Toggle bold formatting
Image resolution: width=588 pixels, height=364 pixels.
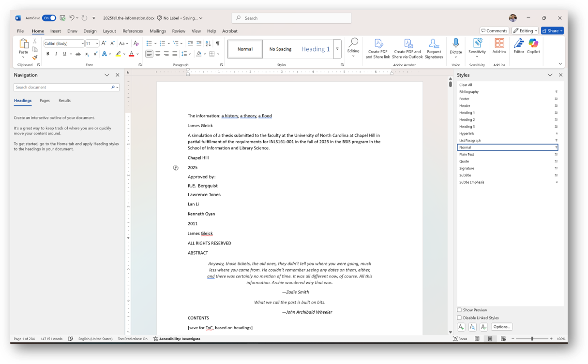(47, 54)
